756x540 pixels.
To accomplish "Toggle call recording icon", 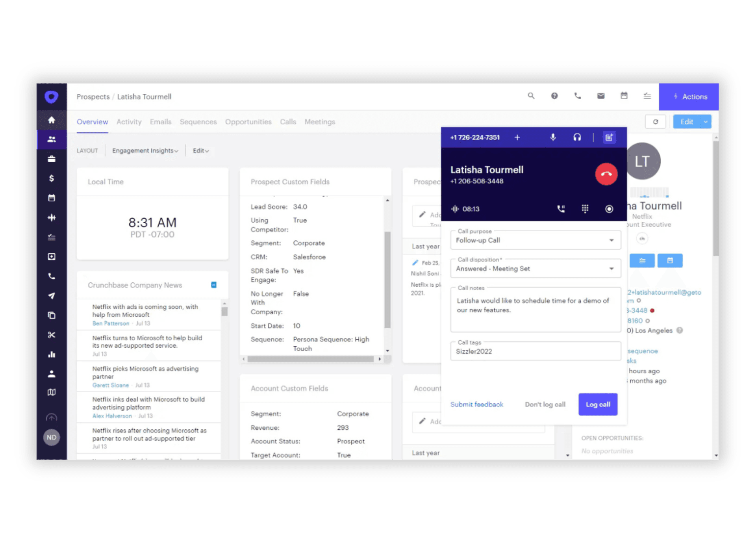I will [609, 209].
